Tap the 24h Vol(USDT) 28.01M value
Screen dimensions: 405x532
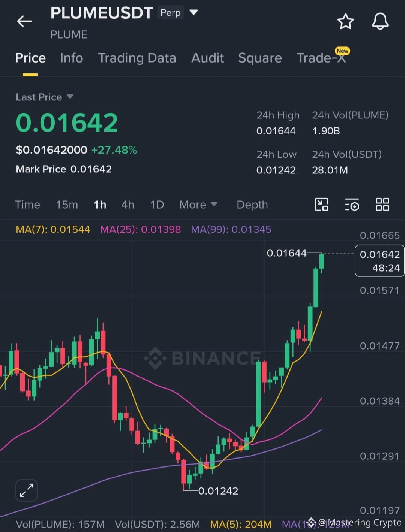(330, 170)
